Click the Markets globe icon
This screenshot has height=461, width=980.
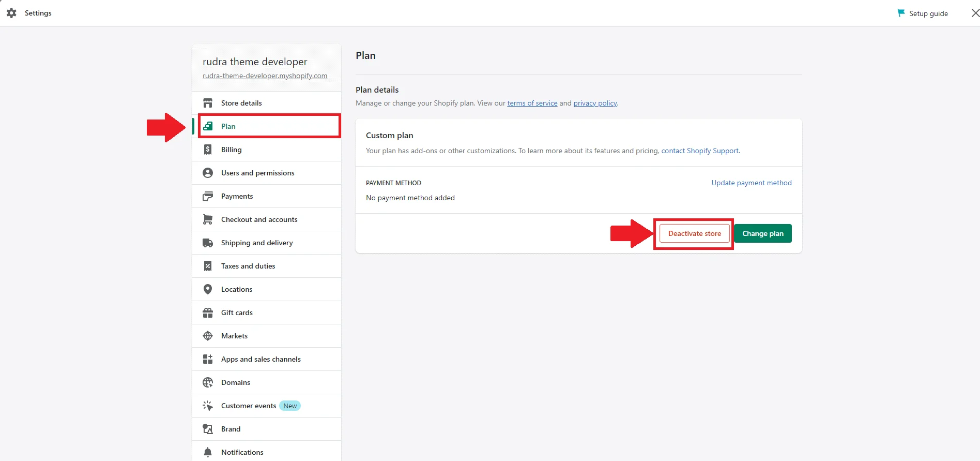(x=208, y=336)
